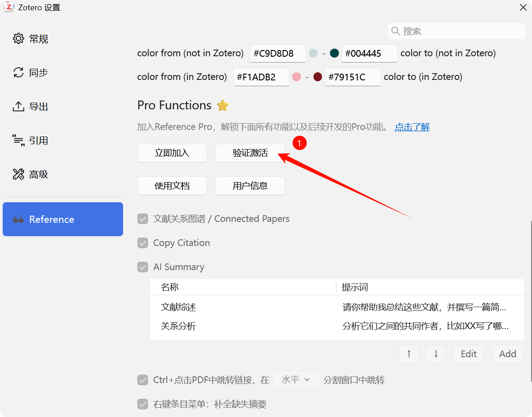The image size is (532, 417).
Task: Toggle 右键条目菜单：补全缺失摘要 checkbox
Action: pyautogui.click(x=143, y=404)
